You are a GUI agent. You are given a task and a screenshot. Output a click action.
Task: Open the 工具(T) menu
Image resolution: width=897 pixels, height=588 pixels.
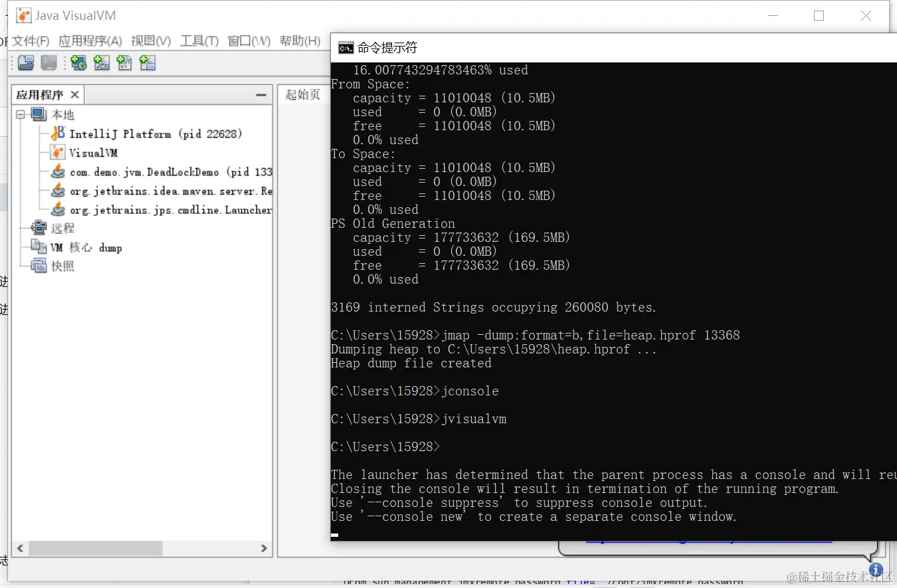point(199,41)
